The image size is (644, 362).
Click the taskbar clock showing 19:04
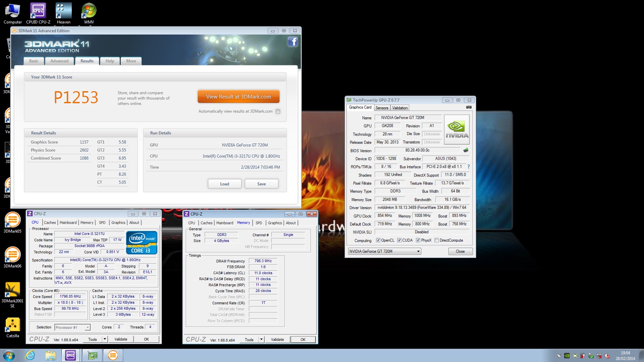(x=625, y=356)
